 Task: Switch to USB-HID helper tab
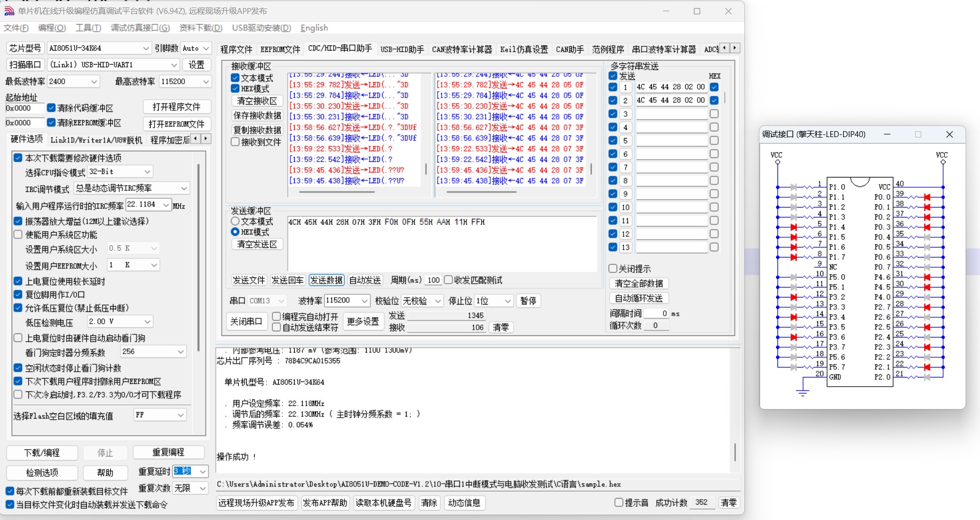pos(402,49)
